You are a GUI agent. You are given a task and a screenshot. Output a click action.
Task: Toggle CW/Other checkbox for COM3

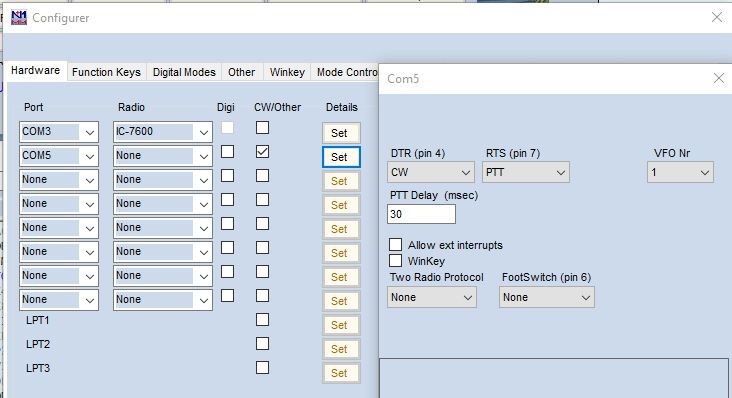pyautogui.click(x=262, y=127)
